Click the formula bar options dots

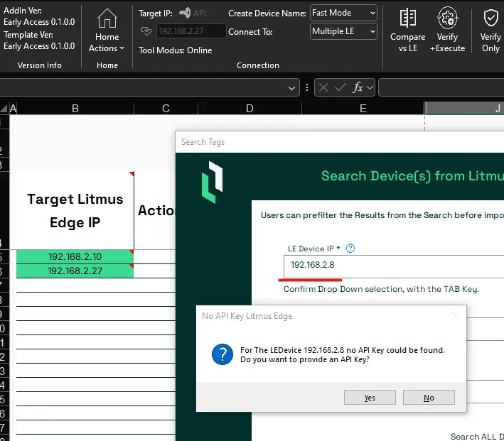307,87
